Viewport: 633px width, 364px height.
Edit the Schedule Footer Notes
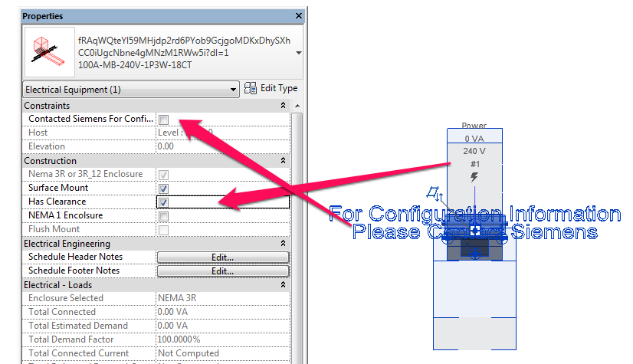223,271
